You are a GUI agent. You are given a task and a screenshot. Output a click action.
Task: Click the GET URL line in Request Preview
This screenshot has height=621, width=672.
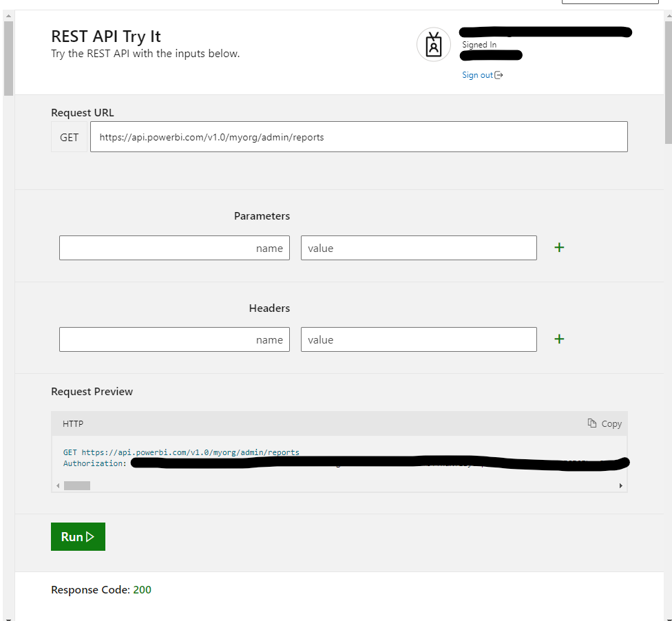(x=181, y=452)
